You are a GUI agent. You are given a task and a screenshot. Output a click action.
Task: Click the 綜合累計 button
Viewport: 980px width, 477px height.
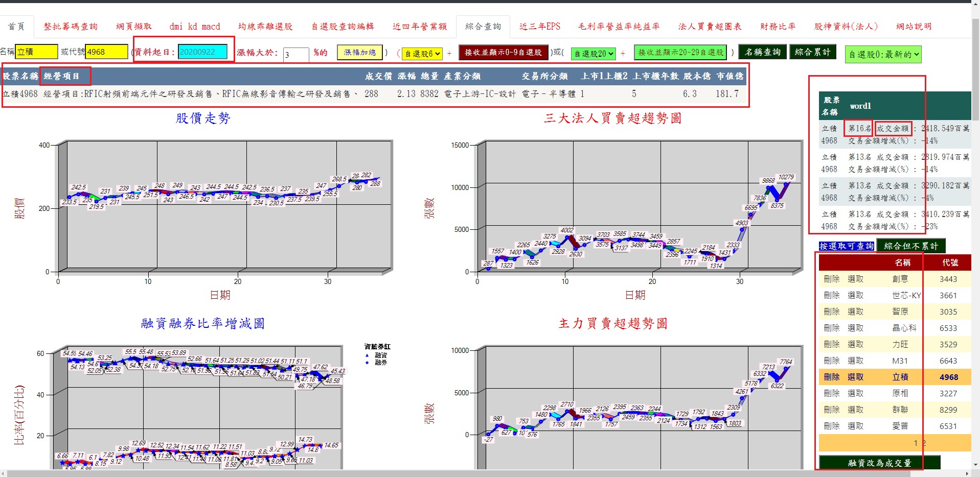coord(812,52)
